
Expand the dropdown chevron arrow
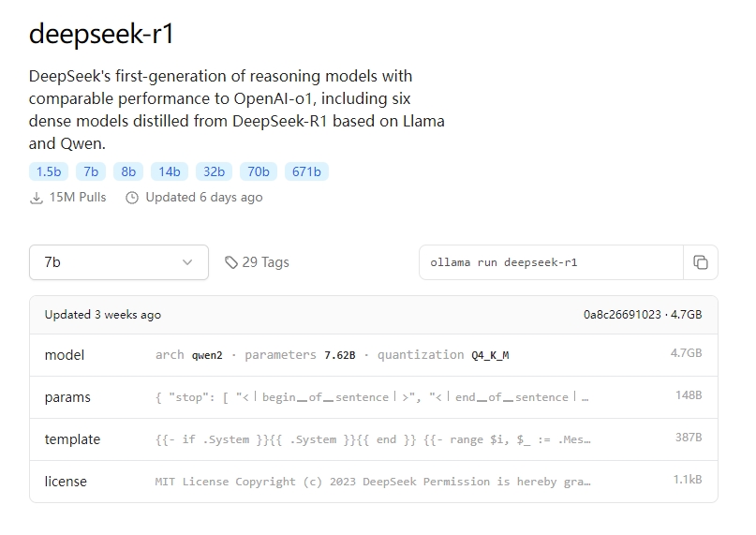tap(187, 262)
